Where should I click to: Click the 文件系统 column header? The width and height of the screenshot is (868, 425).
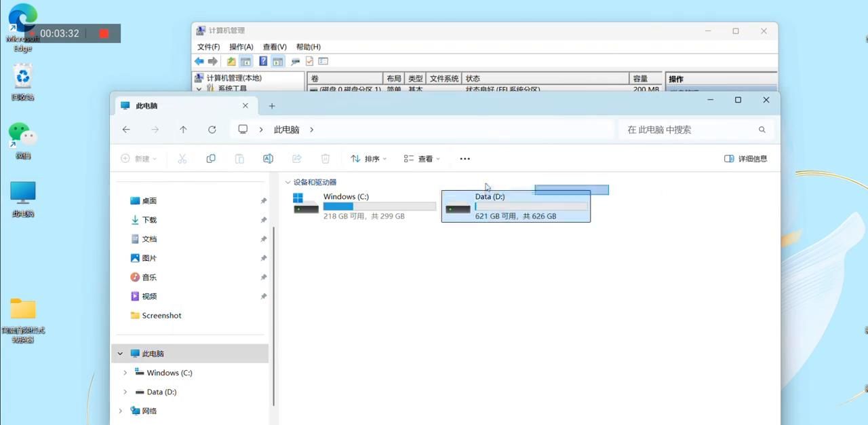pyautogui.click(x=445, y=79)
